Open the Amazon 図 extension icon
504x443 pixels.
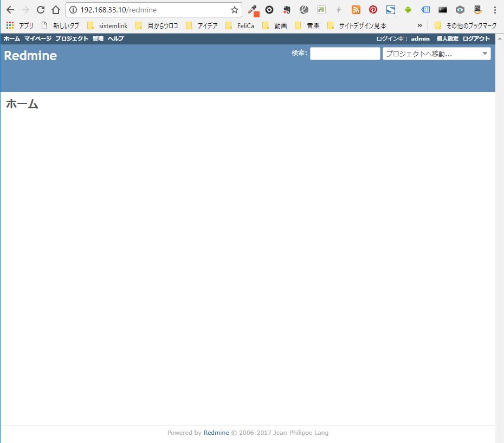click(x=477, y=10)
